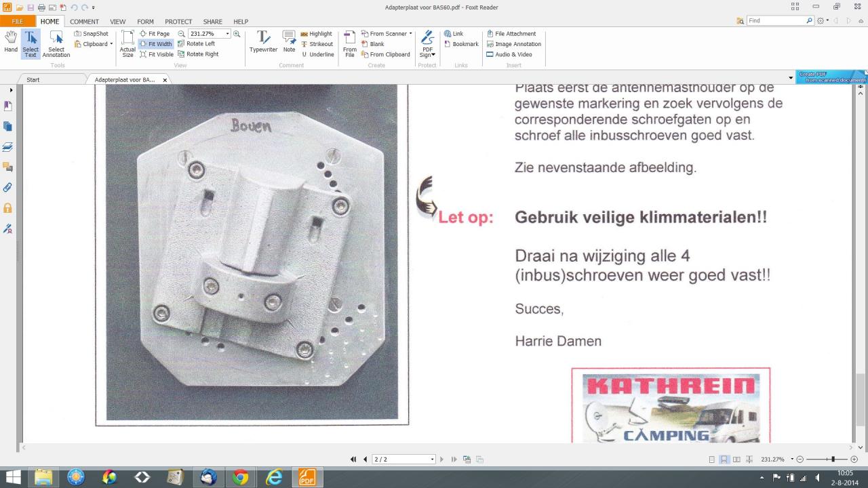
Task: Open the HELP ribbon tab
Action: [241, 21]
